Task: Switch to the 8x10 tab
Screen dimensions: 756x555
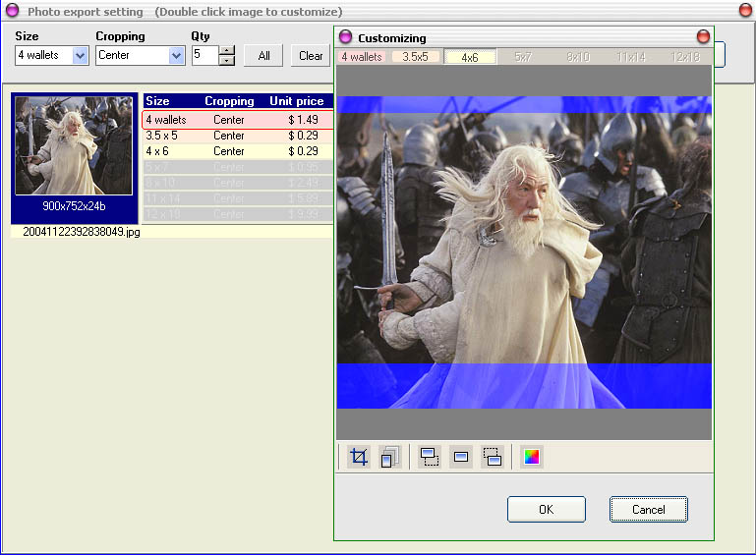Action: click(578, 57)
